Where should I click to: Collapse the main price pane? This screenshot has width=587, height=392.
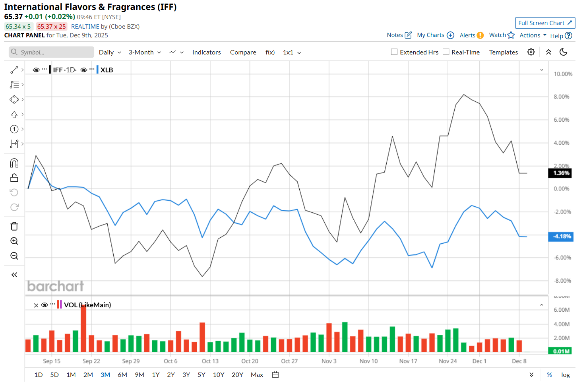pos(541,70)
